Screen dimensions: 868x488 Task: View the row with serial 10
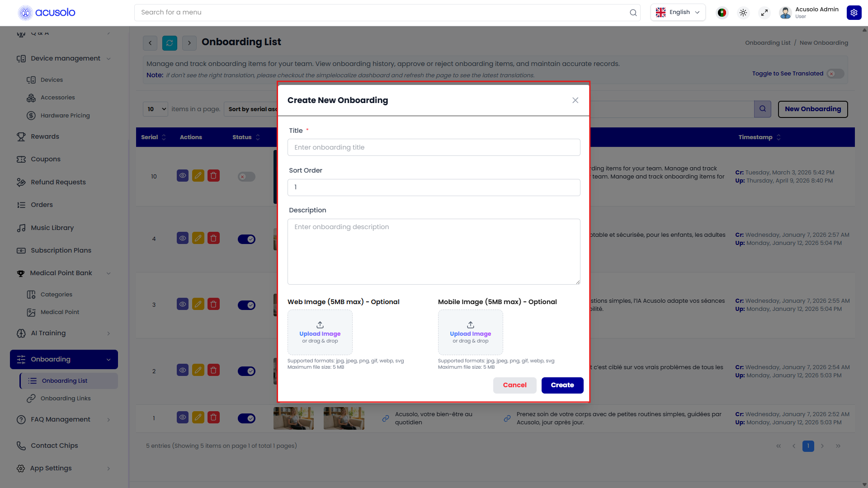183,176
